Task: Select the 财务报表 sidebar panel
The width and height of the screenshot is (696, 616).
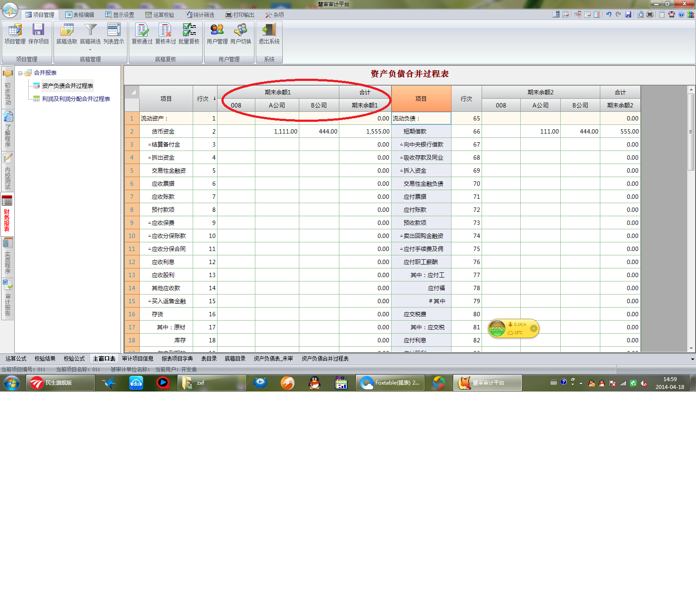Action: 7,214
